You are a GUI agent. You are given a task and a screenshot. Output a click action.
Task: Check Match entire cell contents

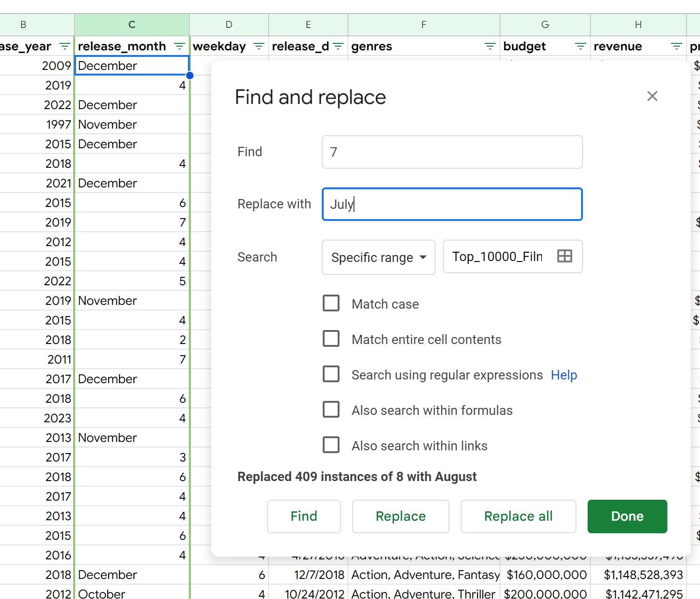tap(331, 338)
